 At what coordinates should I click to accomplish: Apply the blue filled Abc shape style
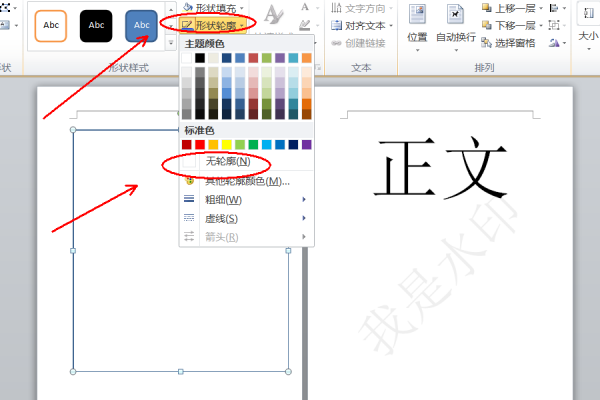(x=141, y=26)
